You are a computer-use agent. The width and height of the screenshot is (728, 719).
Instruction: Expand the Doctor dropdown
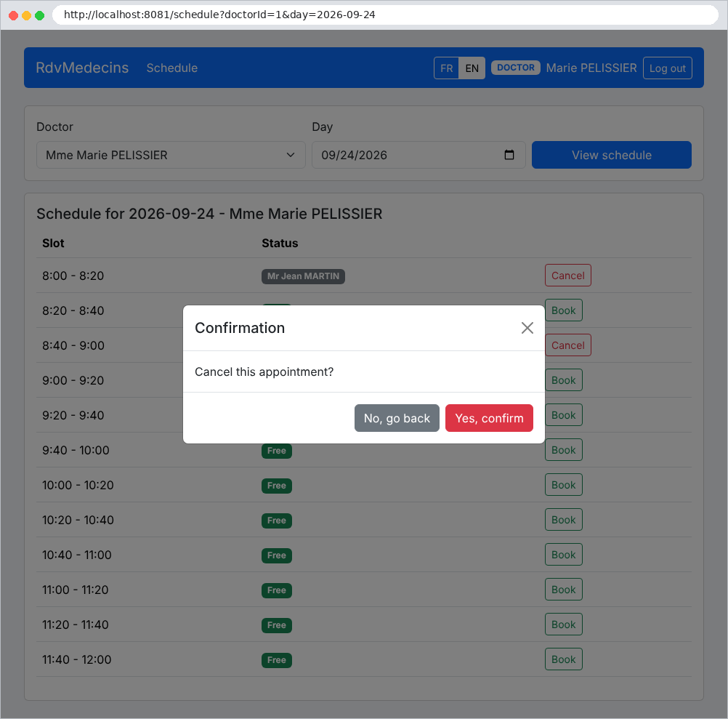171,155
